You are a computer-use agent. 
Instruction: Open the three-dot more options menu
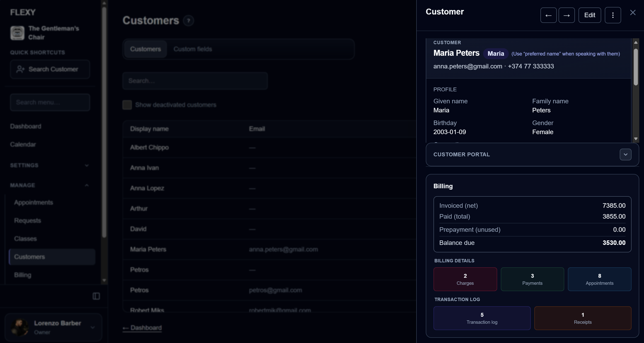[x=613, y=15]
